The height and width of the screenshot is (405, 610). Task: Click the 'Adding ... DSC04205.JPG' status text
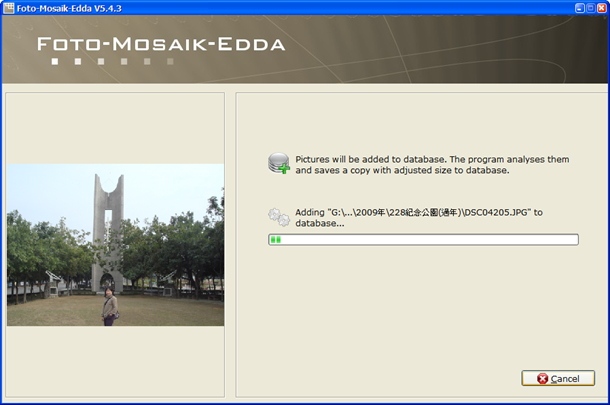click(x=419, y=217)
